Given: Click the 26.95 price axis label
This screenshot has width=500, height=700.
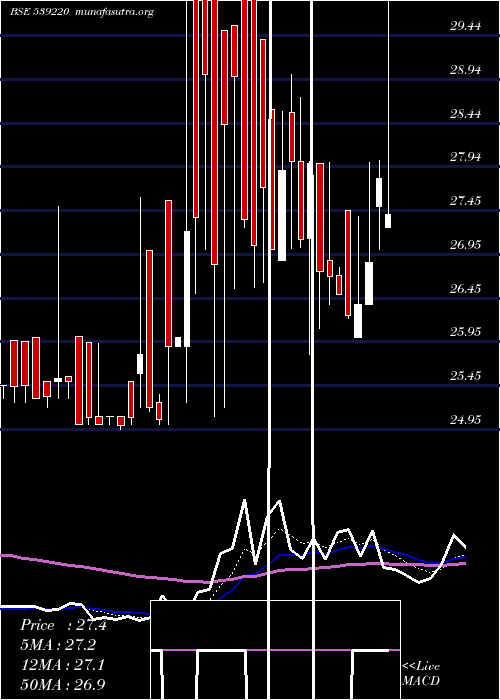Looking at the screenshot, I should (465, 245).
